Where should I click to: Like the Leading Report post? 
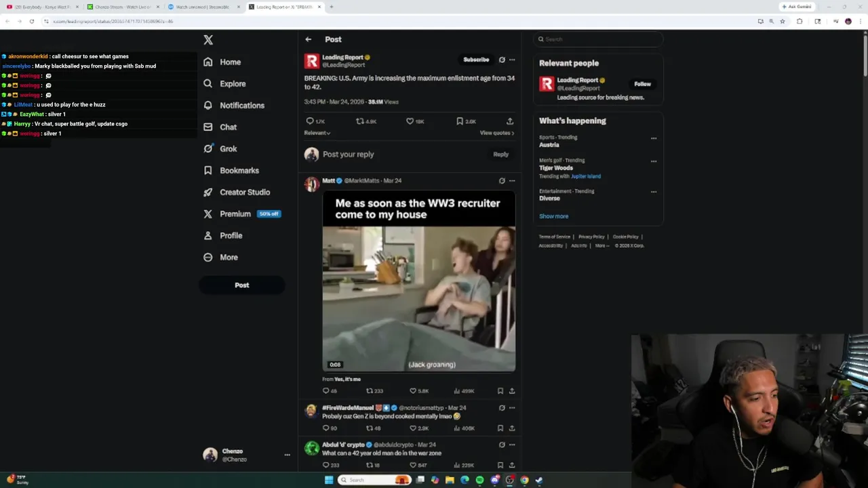click(410, 121)
